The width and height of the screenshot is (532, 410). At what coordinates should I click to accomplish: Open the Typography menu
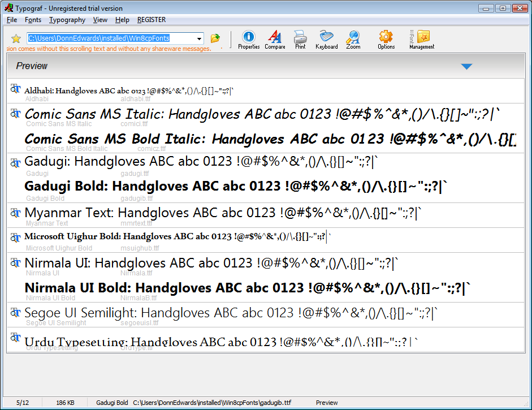[x=67, y=19]
